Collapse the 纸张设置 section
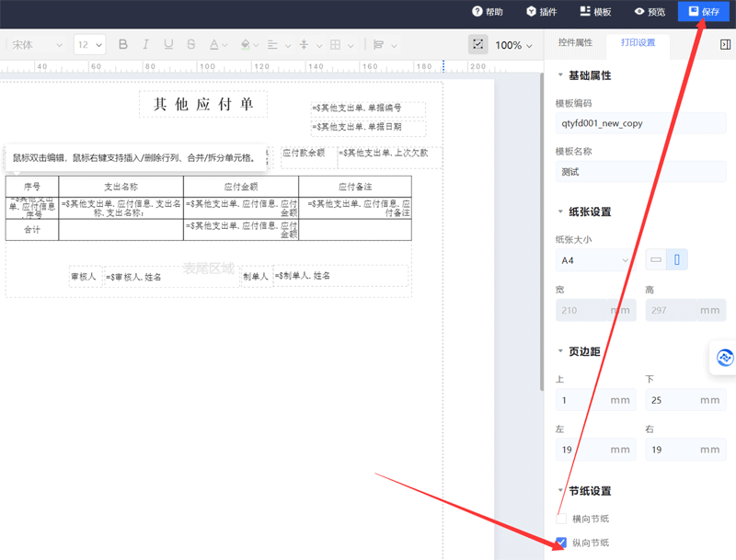This screenshot has height=560, width=736. point(560,211)
